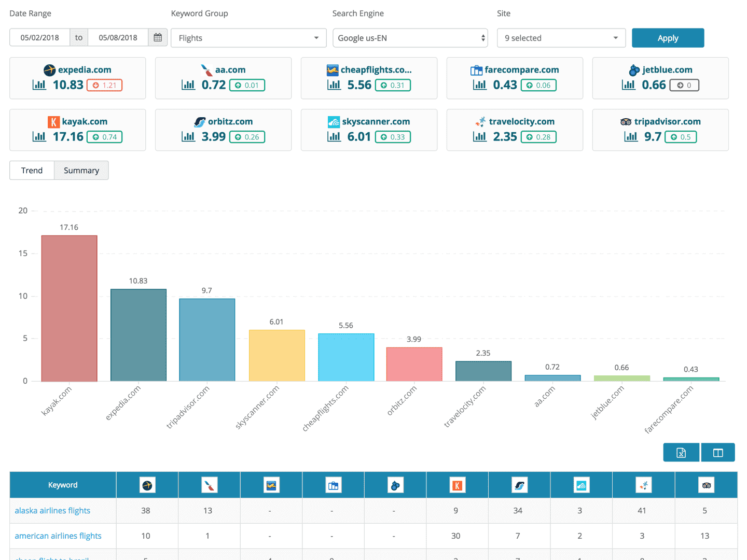Click the start date field showing 05/02/2018
Screen dimensions: 747x560
click(x=39, y=37)
